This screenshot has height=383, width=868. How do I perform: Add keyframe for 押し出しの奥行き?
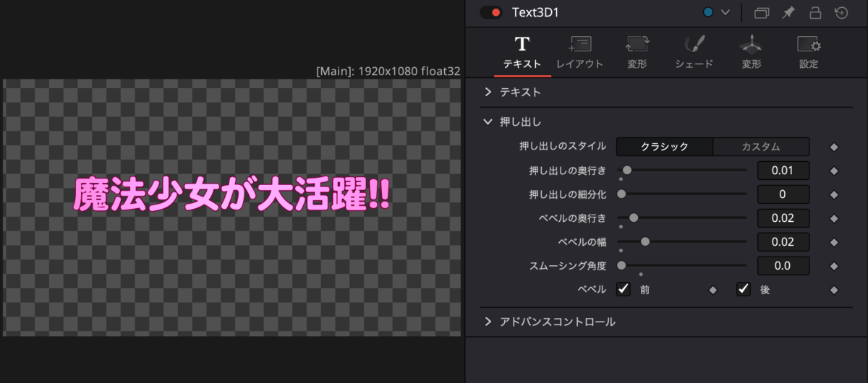click(834, 171)
